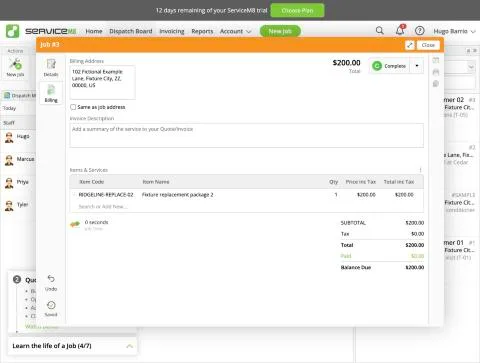Viewport: 480px width, 363px height.
Task: Click the SUBTOTAL label
Action: coord(353,223)
